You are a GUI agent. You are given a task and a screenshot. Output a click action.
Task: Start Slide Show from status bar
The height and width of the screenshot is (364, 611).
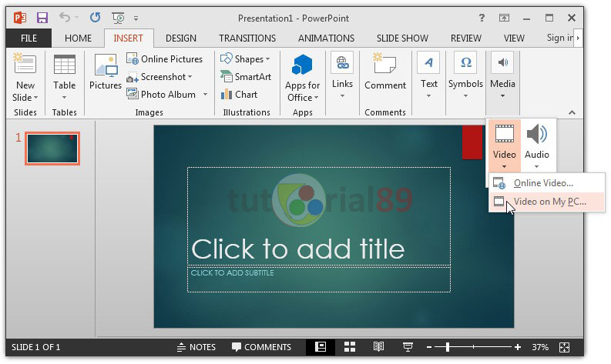pos(408,346)
